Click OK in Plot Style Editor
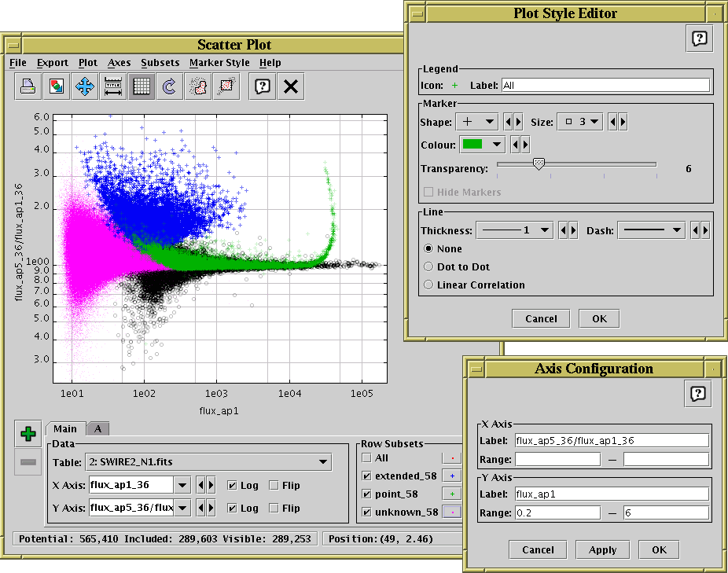Image resolution: width=728 pixels, height=573 pixels. pos(599,318)
